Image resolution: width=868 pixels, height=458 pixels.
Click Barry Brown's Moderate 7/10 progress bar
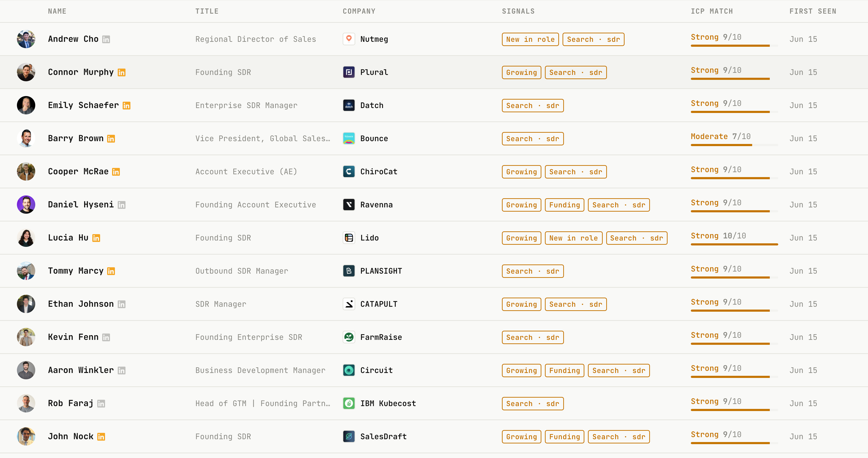tap(734, 145)
